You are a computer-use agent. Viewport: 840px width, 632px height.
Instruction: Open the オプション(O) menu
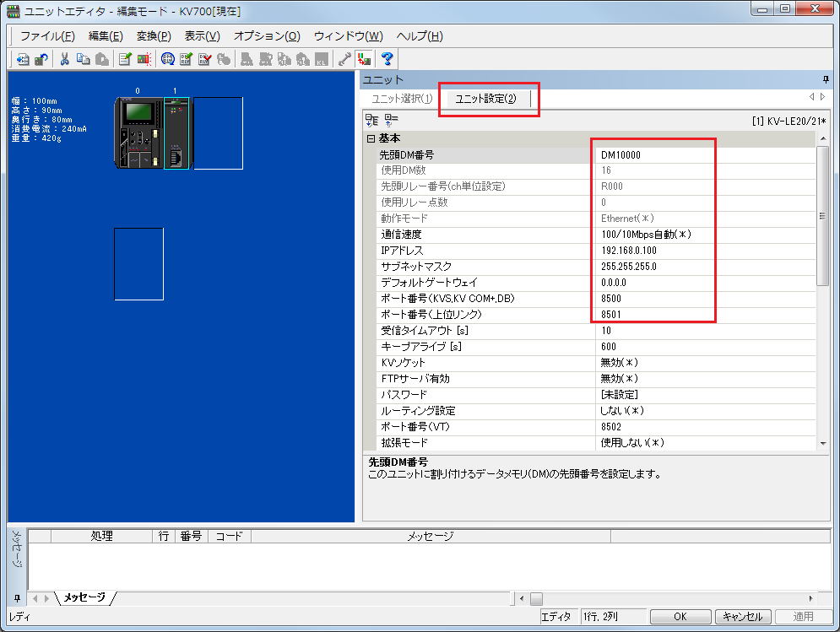[265, 35]
